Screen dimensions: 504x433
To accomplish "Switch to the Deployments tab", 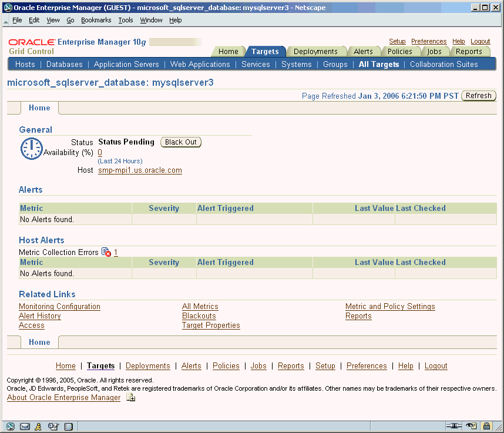I will coord(315,52).
